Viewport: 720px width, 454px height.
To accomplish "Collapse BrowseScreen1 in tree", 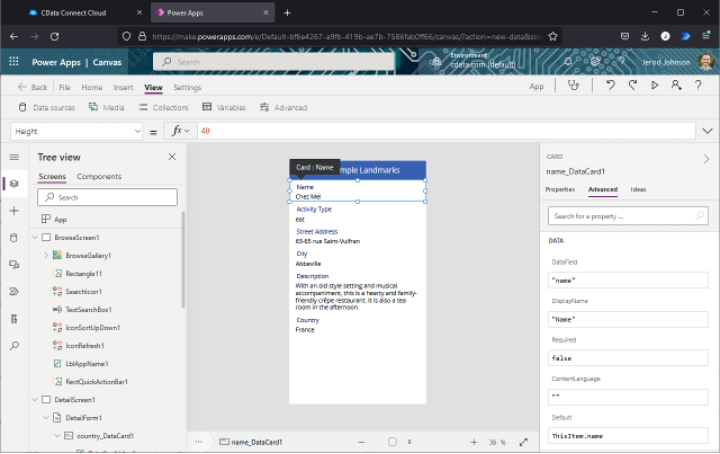I will pyautogui.click(x=35, y=237).
